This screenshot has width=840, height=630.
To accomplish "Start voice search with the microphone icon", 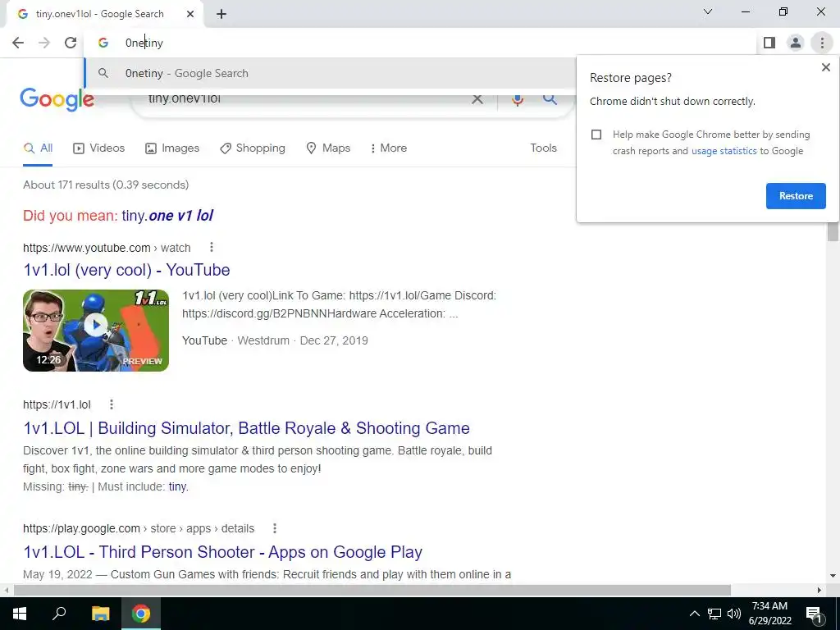I will [x=517, y=99].
